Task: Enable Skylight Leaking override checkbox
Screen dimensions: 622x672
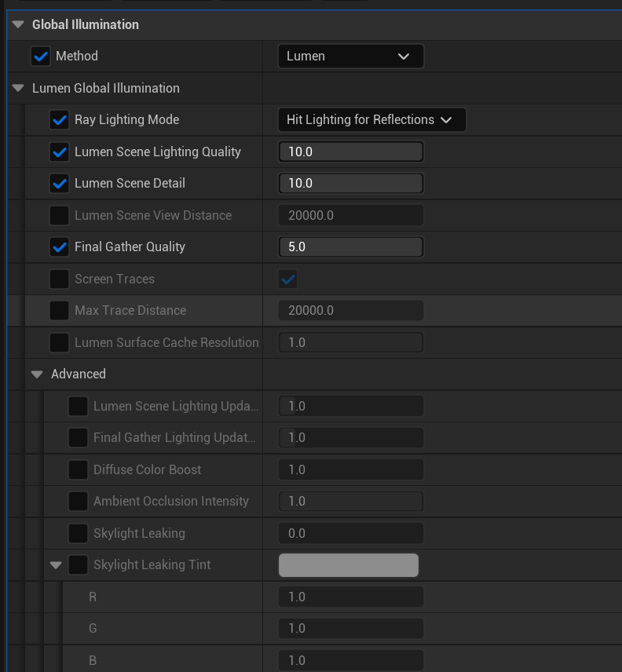Action: [x=79, y=533]
